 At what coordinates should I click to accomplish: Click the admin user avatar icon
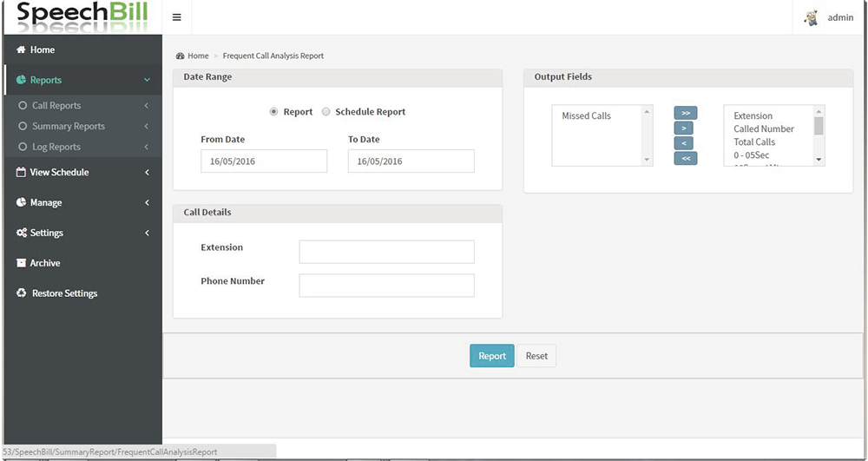tap(812, 17)
